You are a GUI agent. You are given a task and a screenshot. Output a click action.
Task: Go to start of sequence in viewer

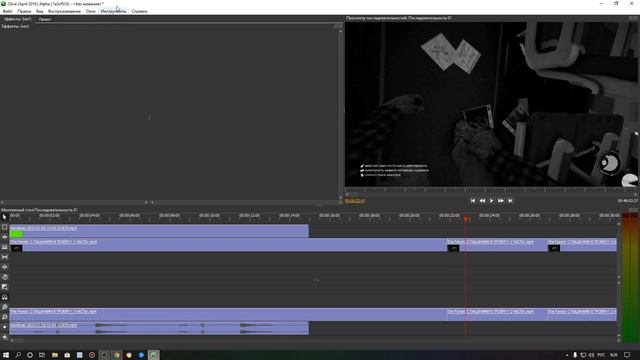pos(473,201)
